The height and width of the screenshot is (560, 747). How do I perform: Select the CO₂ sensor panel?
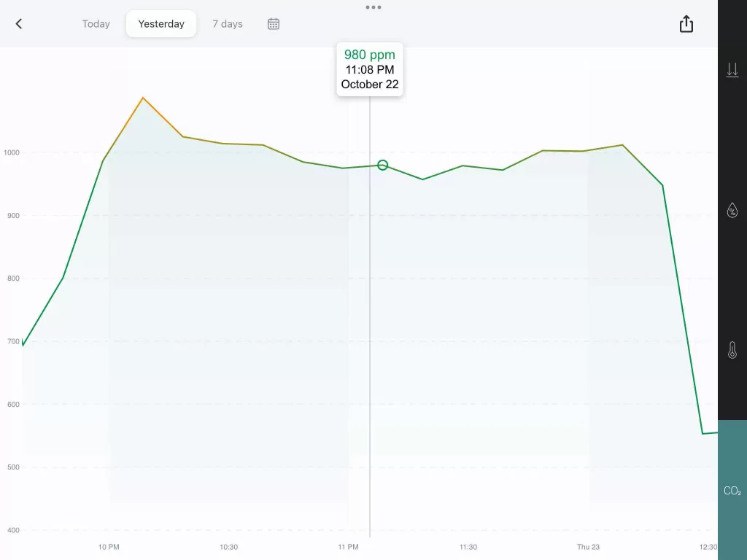coord(732,491)
